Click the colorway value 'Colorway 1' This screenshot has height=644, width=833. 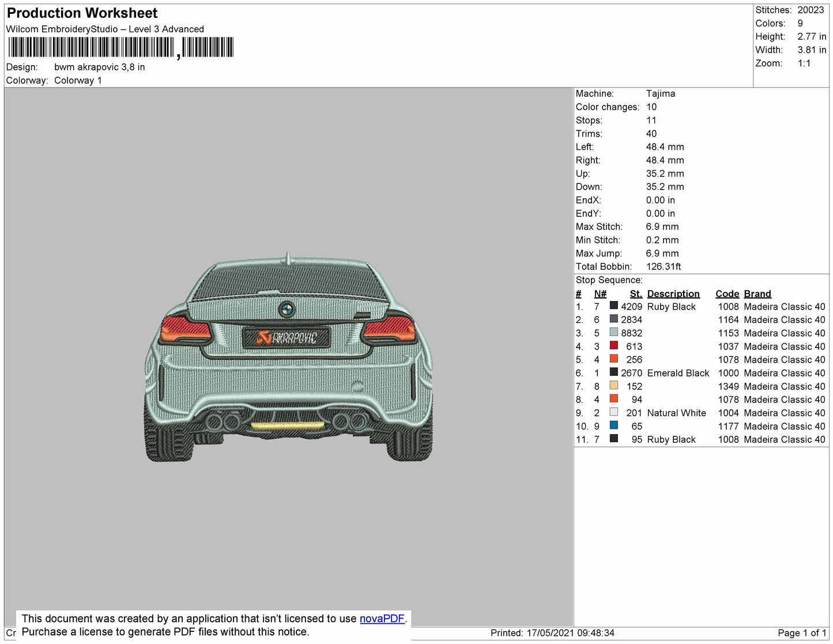pos(78,80)
